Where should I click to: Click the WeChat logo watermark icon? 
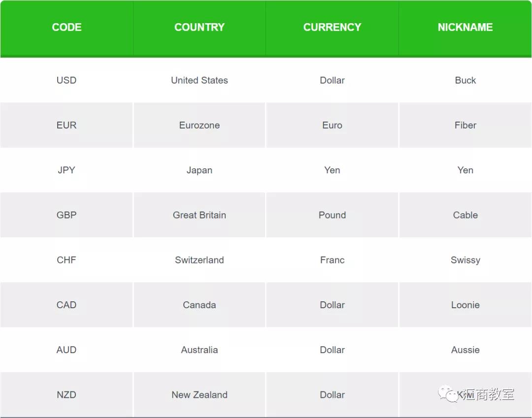click(448, 394)
